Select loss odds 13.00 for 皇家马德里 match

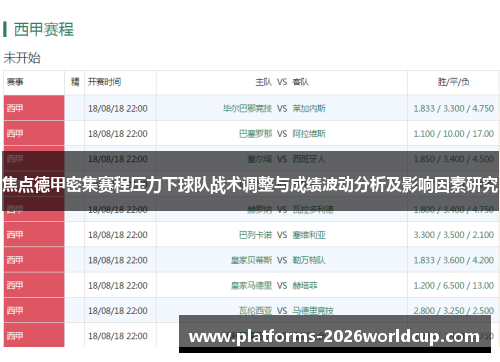point(483,285)
